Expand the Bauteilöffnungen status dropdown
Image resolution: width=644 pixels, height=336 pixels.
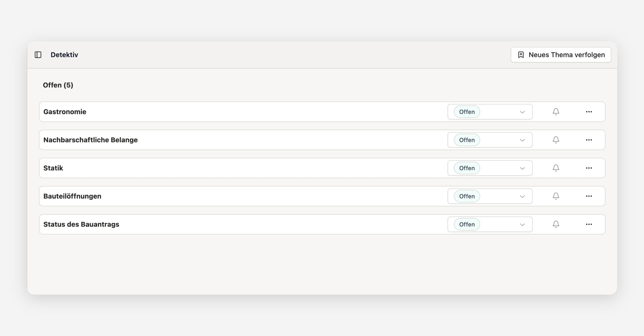tap(490, 196)
